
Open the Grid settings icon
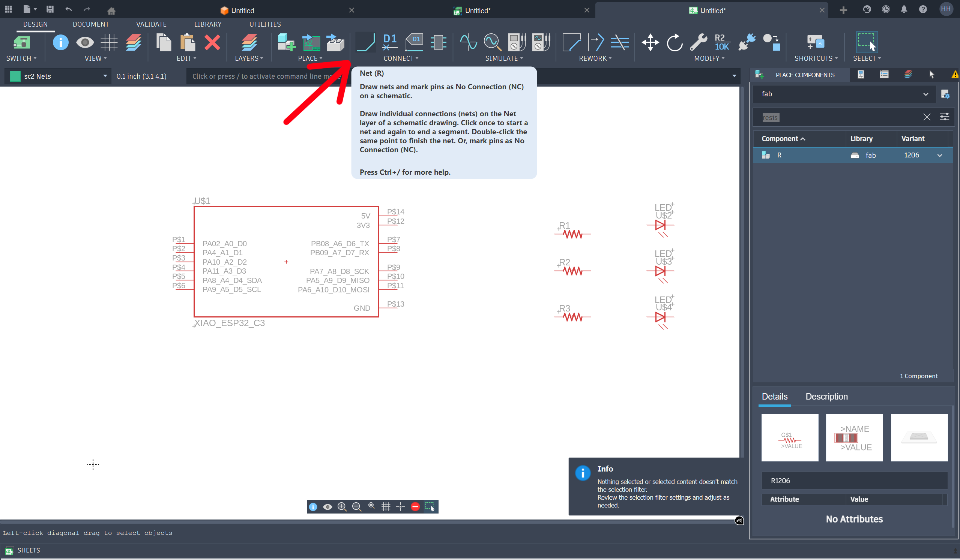[109, 42]
